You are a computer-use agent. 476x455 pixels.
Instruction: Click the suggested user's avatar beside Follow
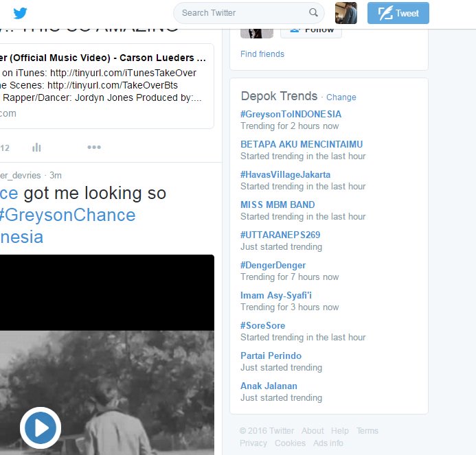257,34
